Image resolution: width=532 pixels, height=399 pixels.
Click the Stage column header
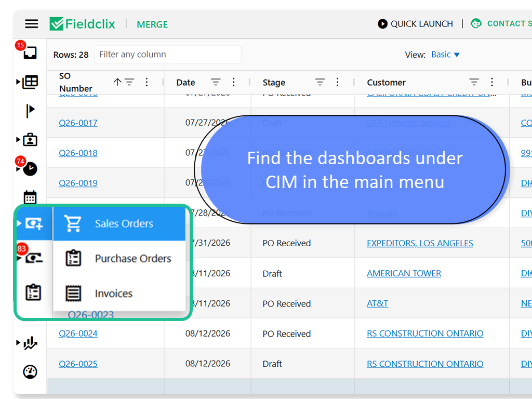(x=274, y=83)
